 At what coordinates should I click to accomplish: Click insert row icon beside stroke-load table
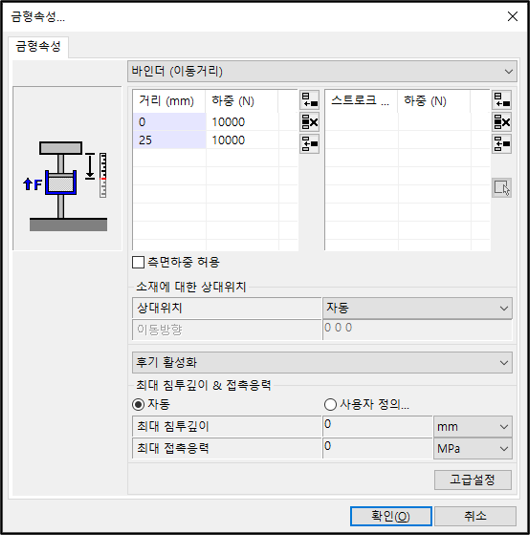pos(502,100)
